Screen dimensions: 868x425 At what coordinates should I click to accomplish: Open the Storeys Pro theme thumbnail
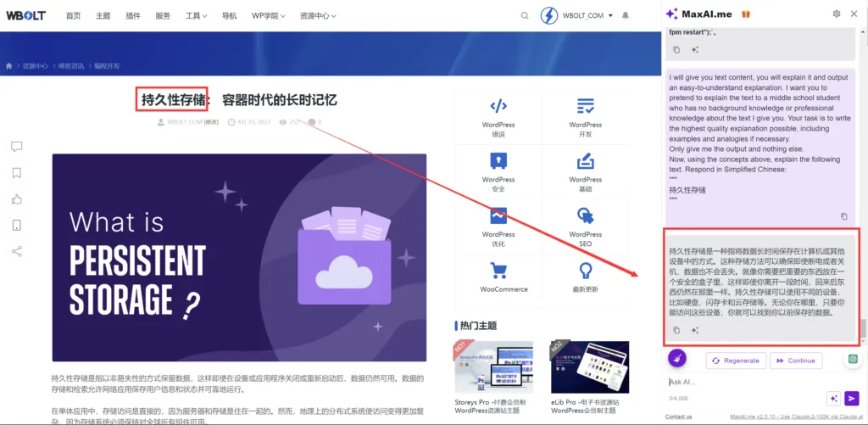click(494, 366)
